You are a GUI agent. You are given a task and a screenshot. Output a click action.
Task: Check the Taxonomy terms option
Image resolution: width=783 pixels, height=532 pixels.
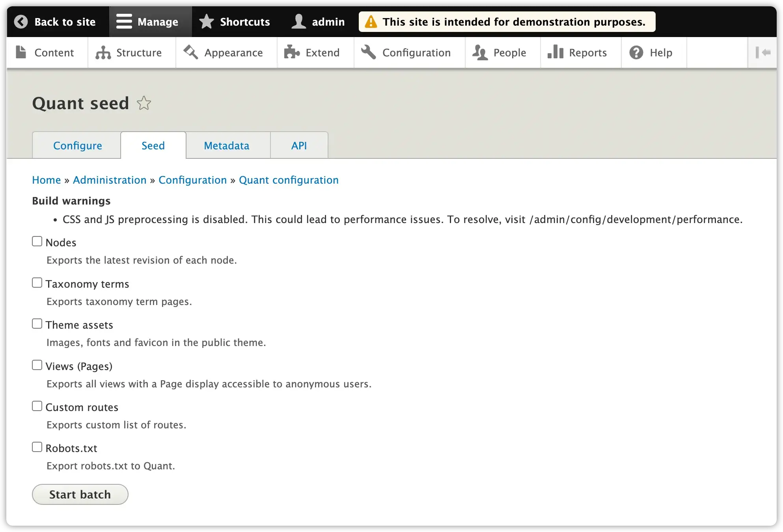tap(37, 282)
